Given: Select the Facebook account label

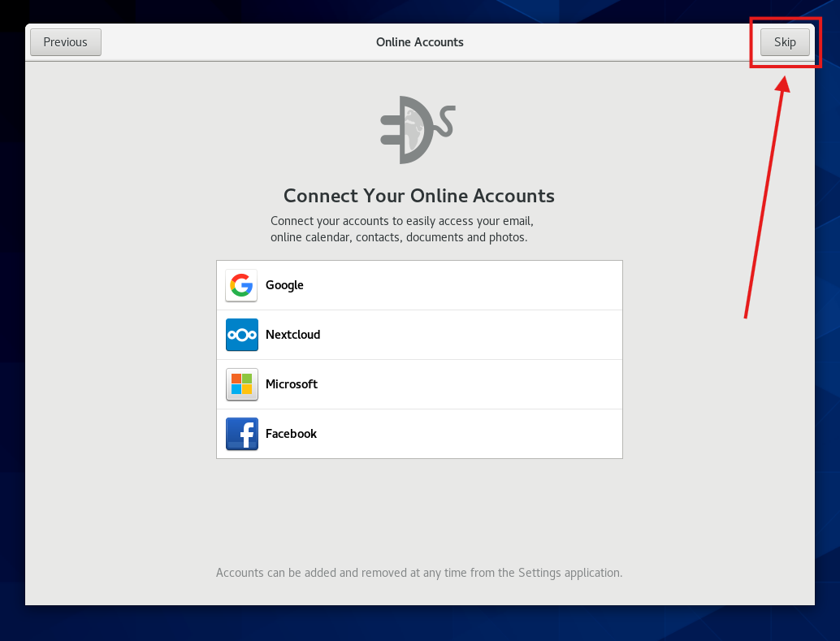Looking at the screenshot, I should pyautogui.click(x=291, y=434).
